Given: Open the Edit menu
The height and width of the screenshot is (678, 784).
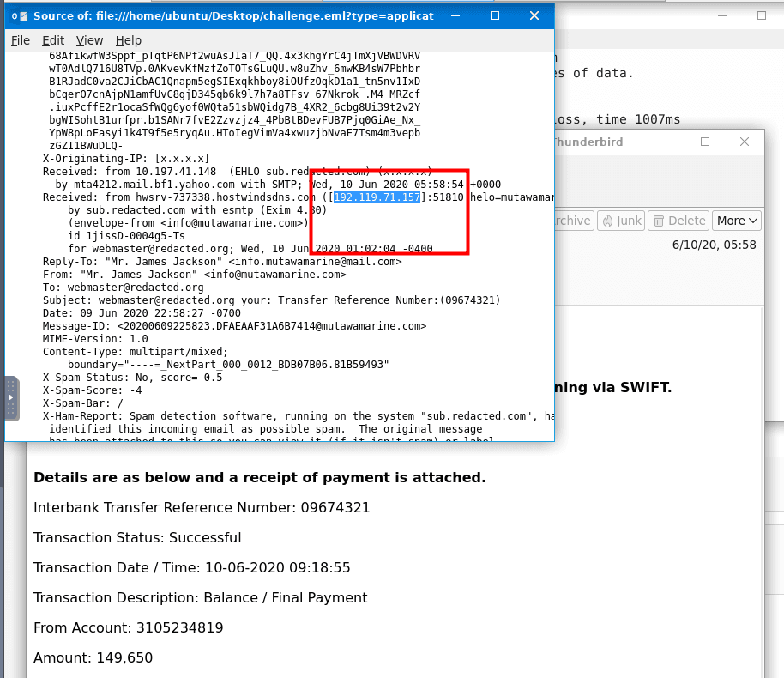Looking at the screenshot, I should tap(53, 40).
